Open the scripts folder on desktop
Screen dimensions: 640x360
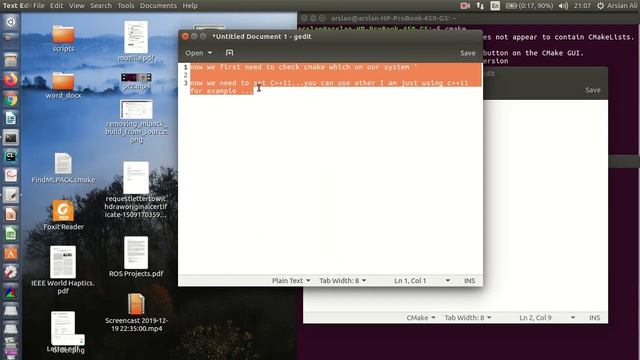pos(63,39)
